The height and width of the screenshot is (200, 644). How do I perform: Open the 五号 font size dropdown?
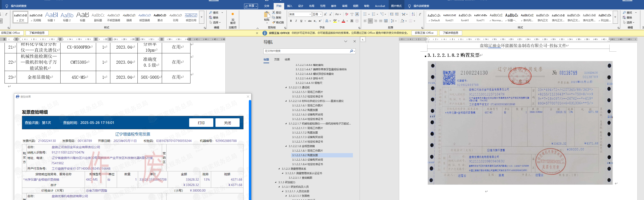pyautogui.click(x=321, y=14)
